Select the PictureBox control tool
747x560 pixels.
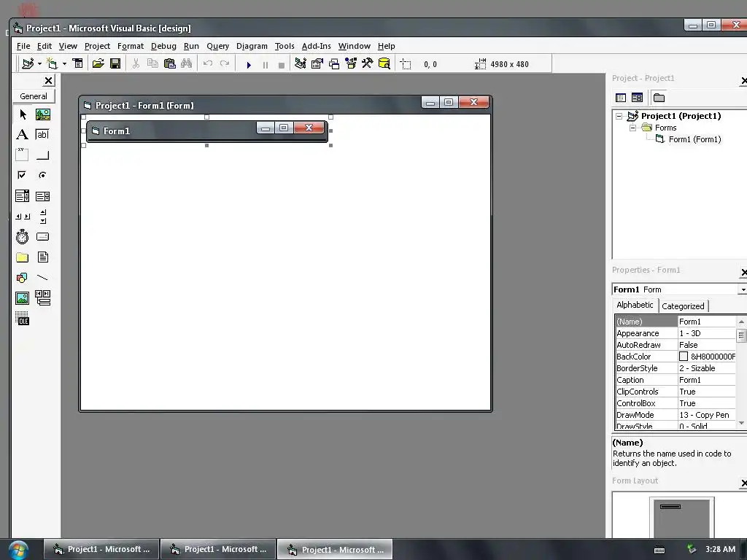(x=43, y=114)
